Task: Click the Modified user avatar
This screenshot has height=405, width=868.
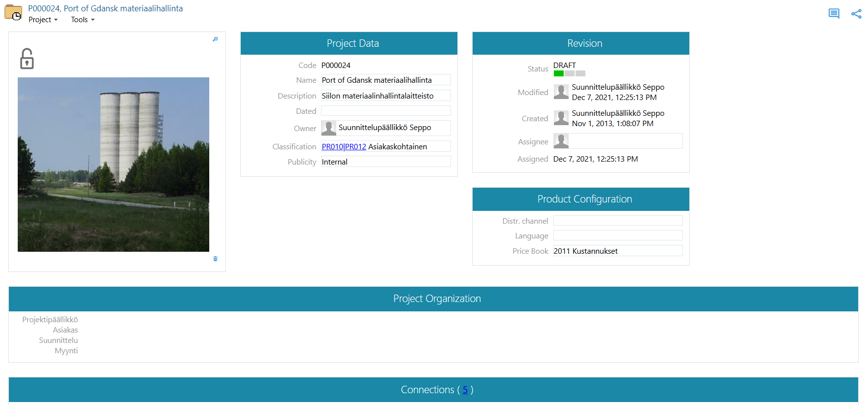Action: 561,92
